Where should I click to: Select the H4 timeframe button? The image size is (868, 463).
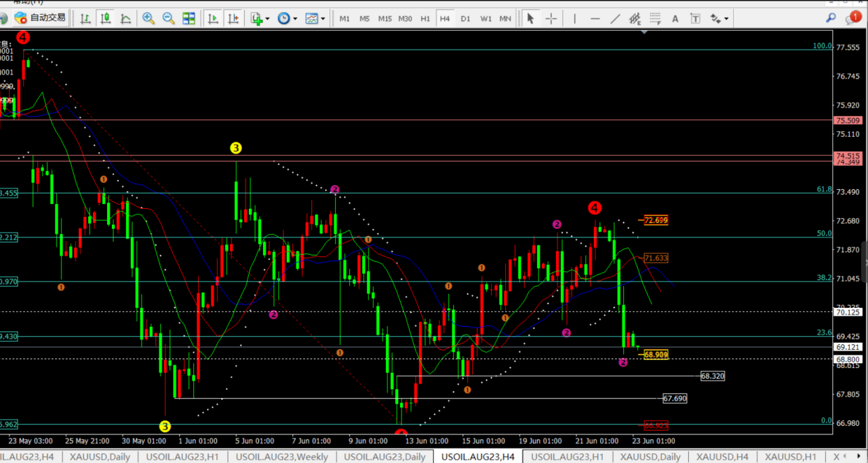[445, 18]
